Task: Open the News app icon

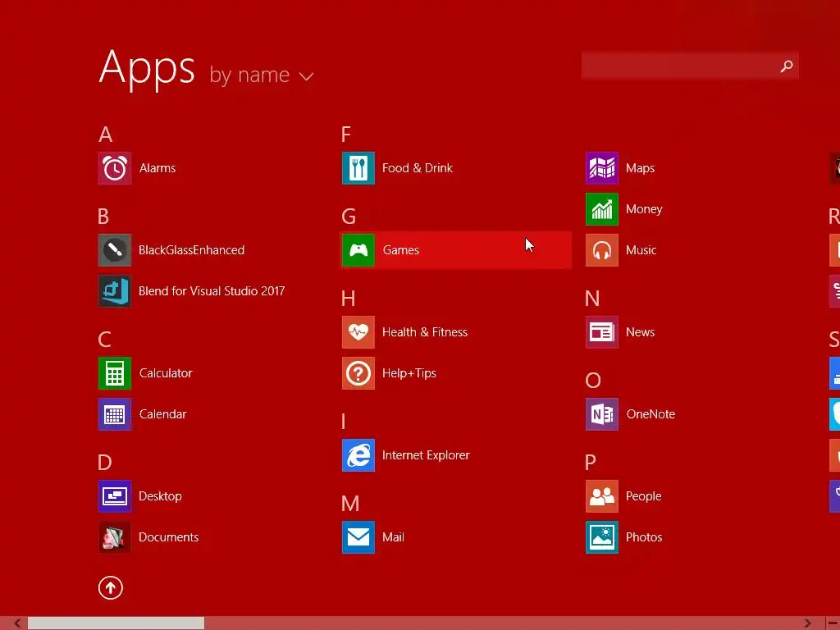Action: (x=602, y=332)
